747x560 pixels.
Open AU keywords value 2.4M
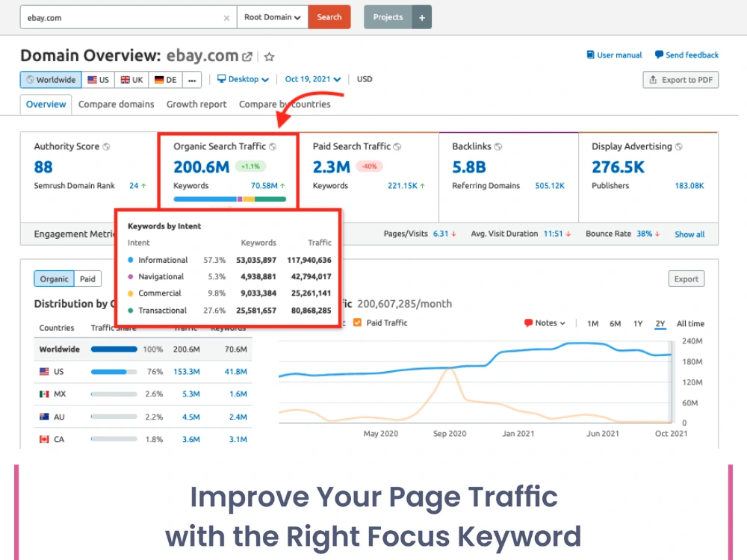click(x=238, y=417)
